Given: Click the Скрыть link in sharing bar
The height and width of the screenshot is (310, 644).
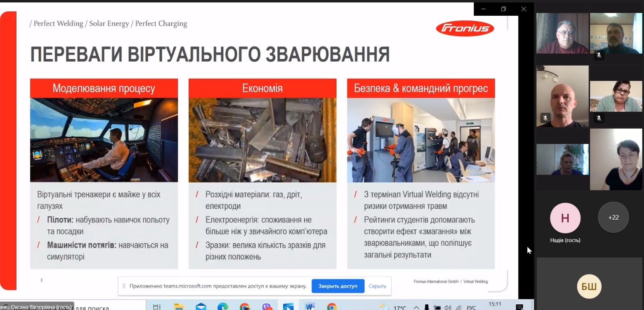Looking at the screenshot, I should pos(377,286).
